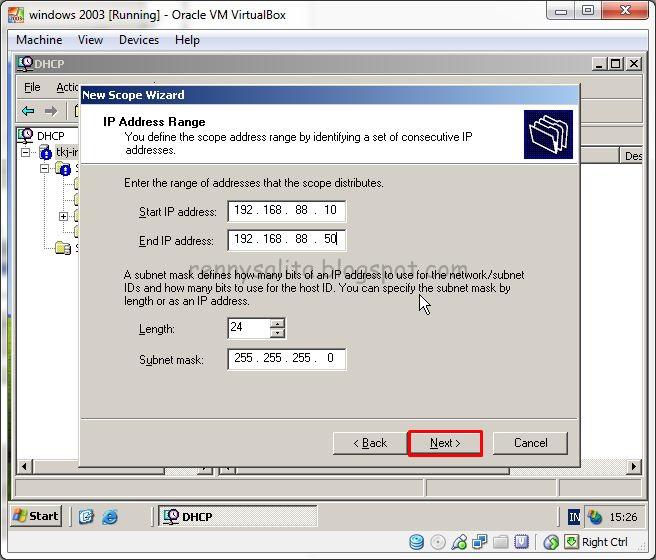Close the DHCP console window
Image resolution: width=656 pixels, height=560 pixels.
(634, 64)
